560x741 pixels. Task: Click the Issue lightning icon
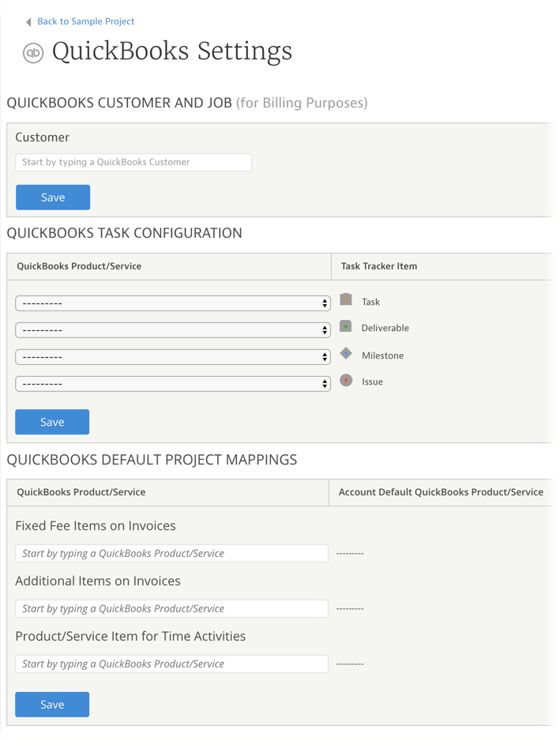click(346, 380)
